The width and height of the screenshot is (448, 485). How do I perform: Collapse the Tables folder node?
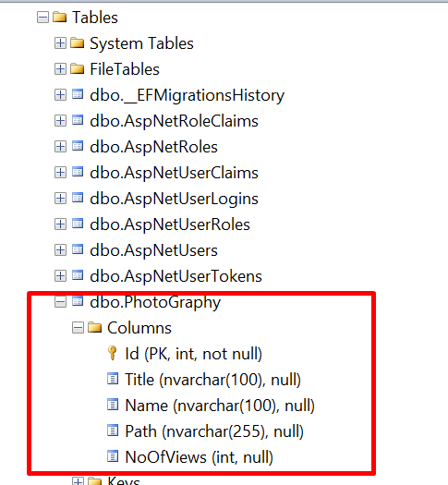tap(42, 18)
